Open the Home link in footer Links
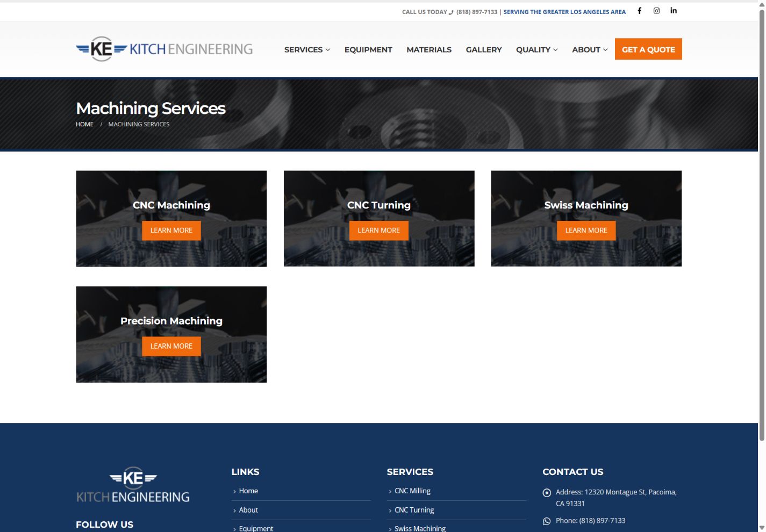Screen dimensions: 766x532 (x=248, y=491)
